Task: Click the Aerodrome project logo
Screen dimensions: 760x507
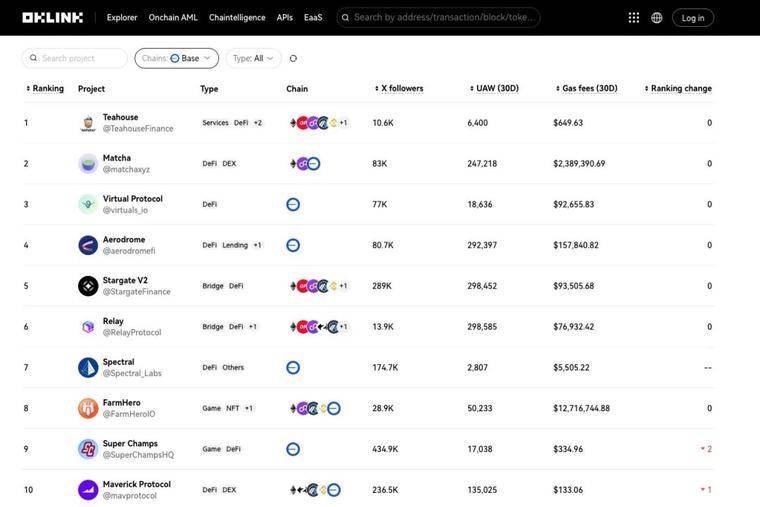Action: [88, 245]
